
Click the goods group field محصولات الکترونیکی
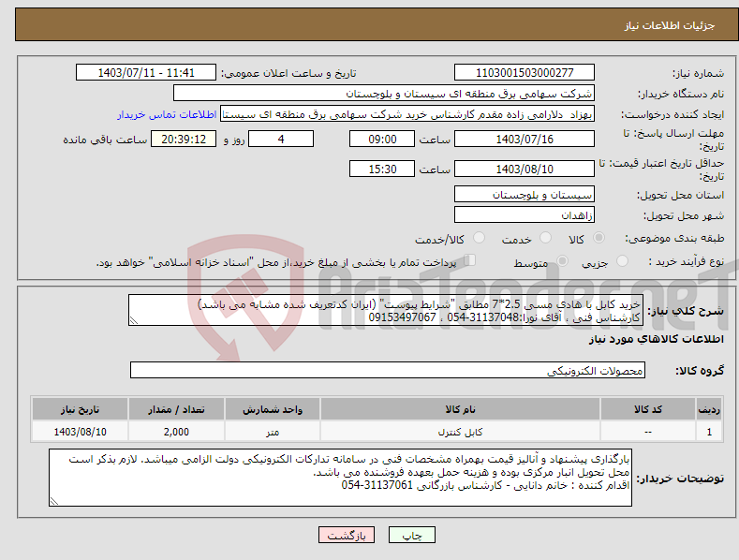(388, 371)
